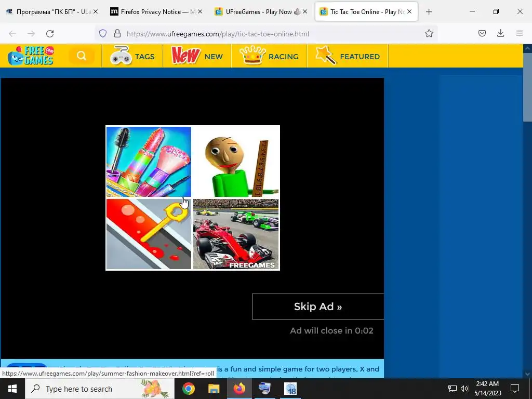The height and width of the screenshot is (399, 532).
Task: Switch to the Firefox Privacy Notice tab
Action: [x=153, y=12]
